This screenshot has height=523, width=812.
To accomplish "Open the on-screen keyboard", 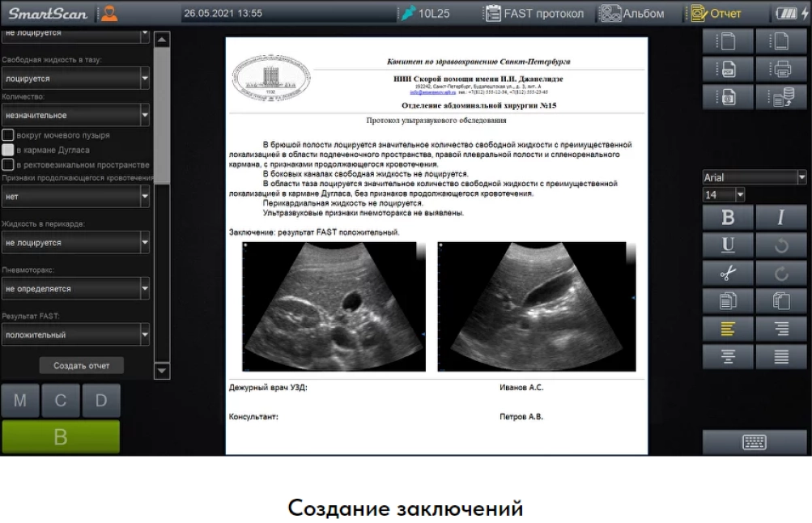I will tap(755, 442).
